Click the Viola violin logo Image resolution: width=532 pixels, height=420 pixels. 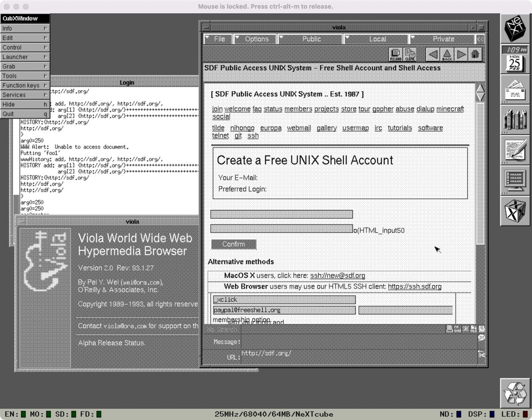click(44, 261)
